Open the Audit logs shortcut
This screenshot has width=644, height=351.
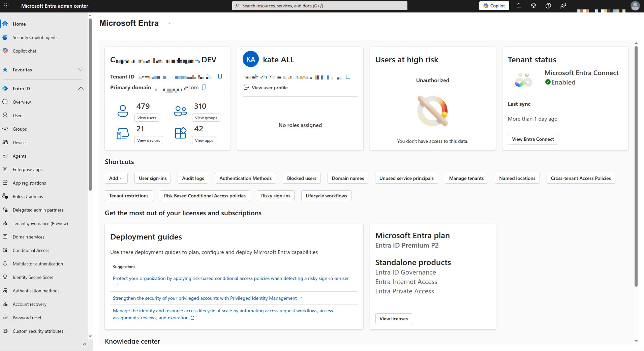tap(193, 178)
